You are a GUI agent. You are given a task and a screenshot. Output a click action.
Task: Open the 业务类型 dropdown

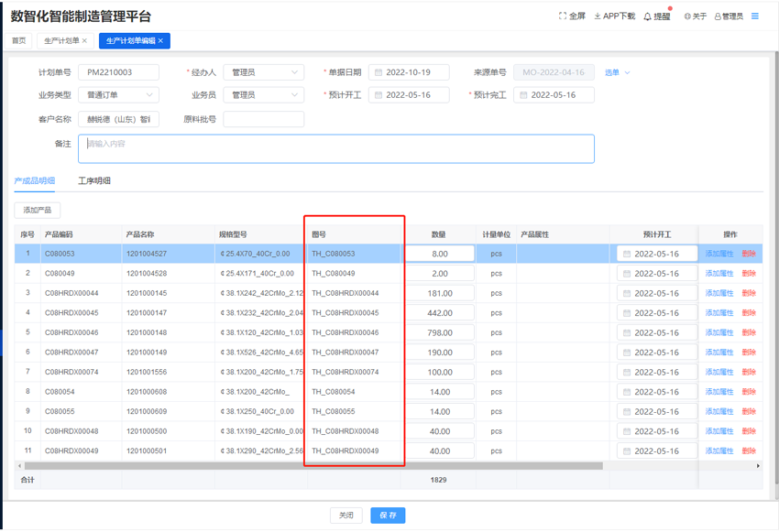point(119,95)
